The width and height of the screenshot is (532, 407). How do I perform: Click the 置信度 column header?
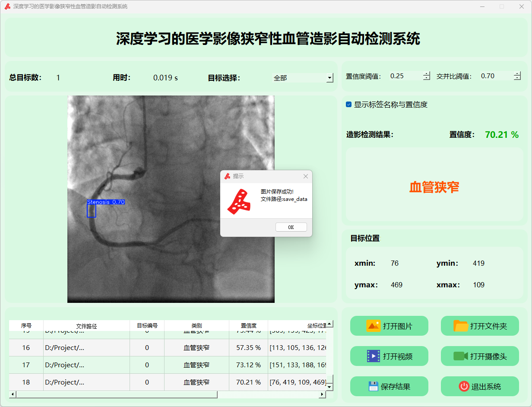(x=248, y=326)
